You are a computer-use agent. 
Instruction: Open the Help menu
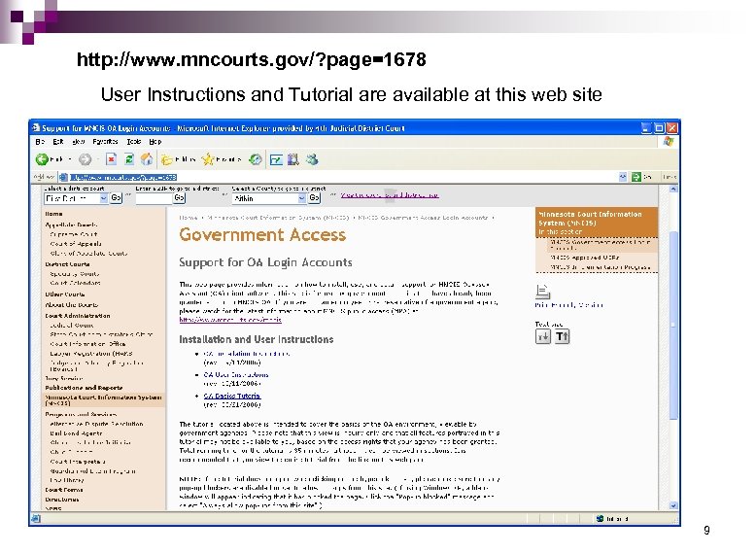tap(155, 142)
